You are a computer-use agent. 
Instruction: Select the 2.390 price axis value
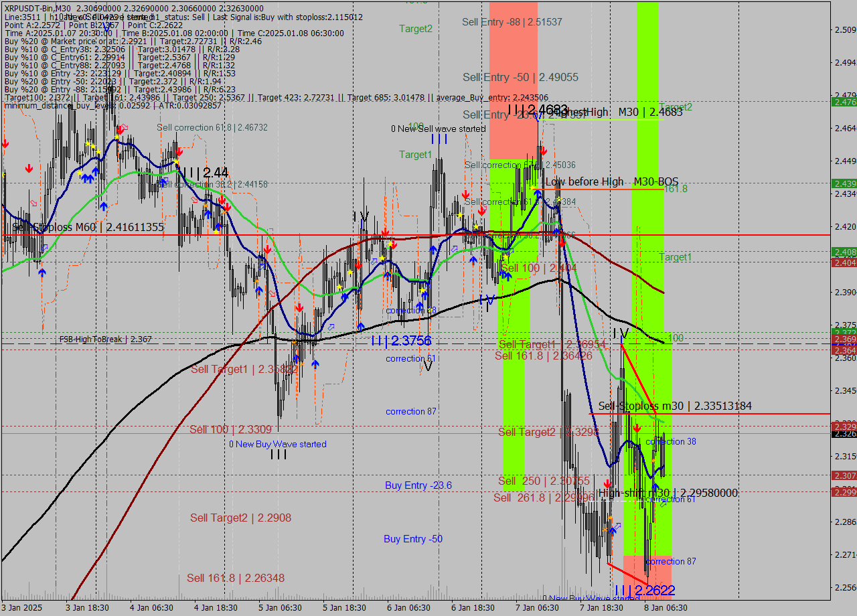tap(844, 292)
